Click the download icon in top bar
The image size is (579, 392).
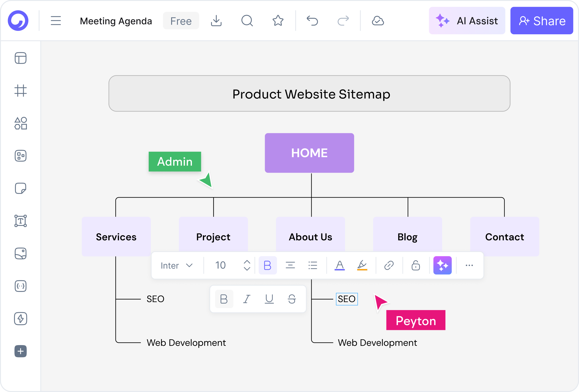(216, 21)
